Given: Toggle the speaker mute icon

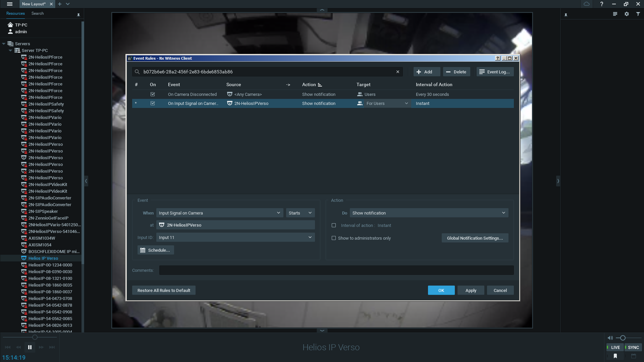Looking at the screenshot, I should point(610,338).
